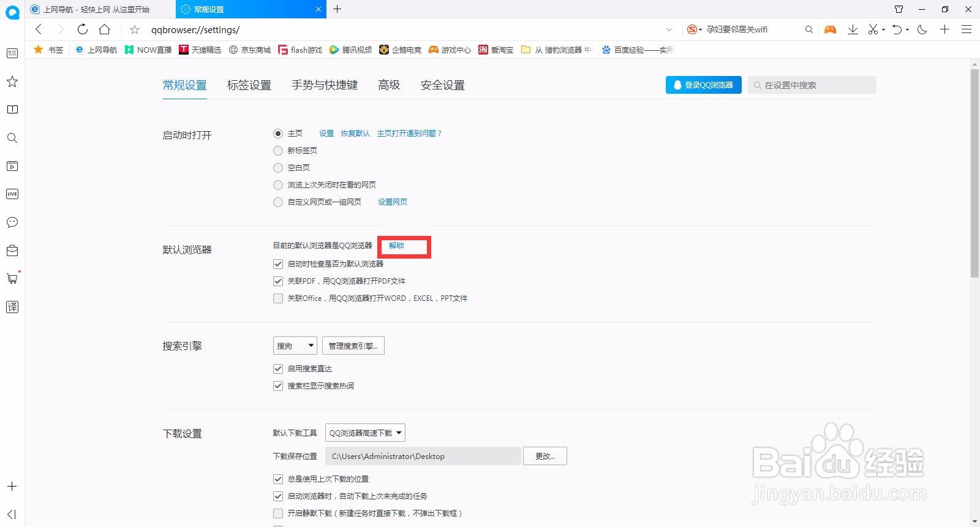
Task: Click the 解锁 link
Action: tap(396, 246)
